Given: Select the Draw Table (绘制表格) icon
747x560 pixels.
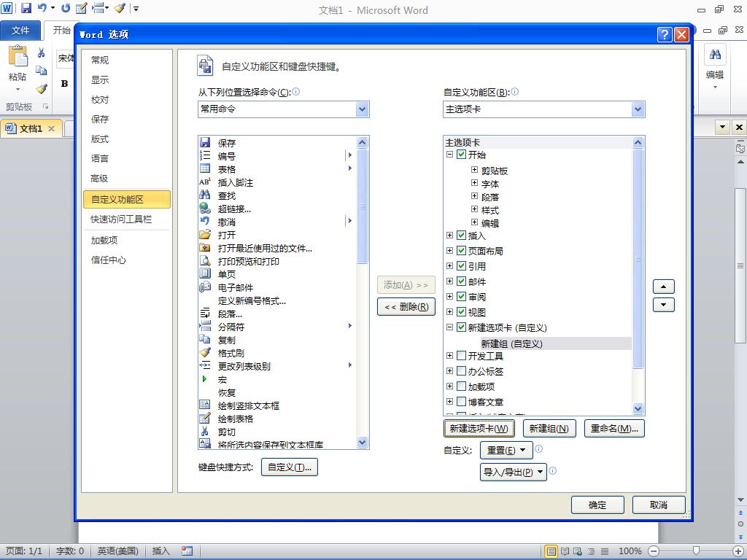Looking at the screenshot, I should click(205, 418).
